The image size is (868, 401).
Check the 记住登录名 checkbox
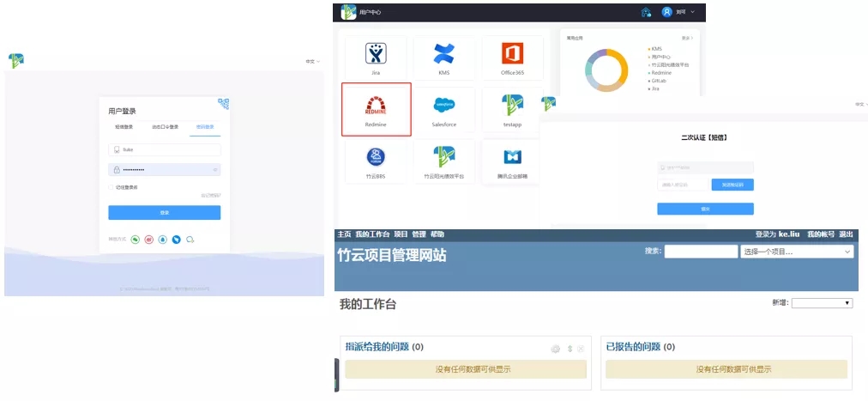tap(111, 187)
